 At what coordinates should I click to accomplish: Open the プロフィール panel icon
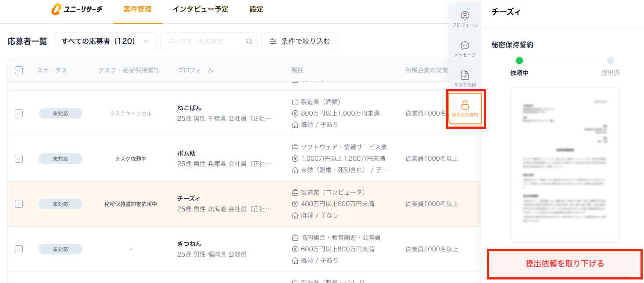click(465, 16)
